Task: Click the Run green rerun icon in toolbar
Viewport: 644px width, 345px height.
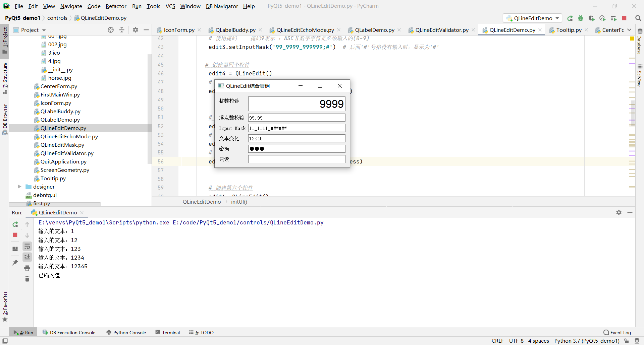Action: [x=570, y=18]
